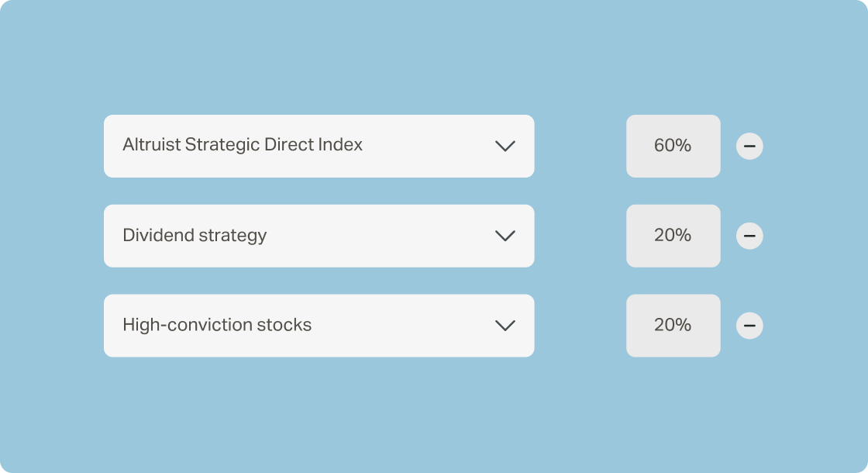Delete the bottom portfolio allocation entry

tap(749, 326)
